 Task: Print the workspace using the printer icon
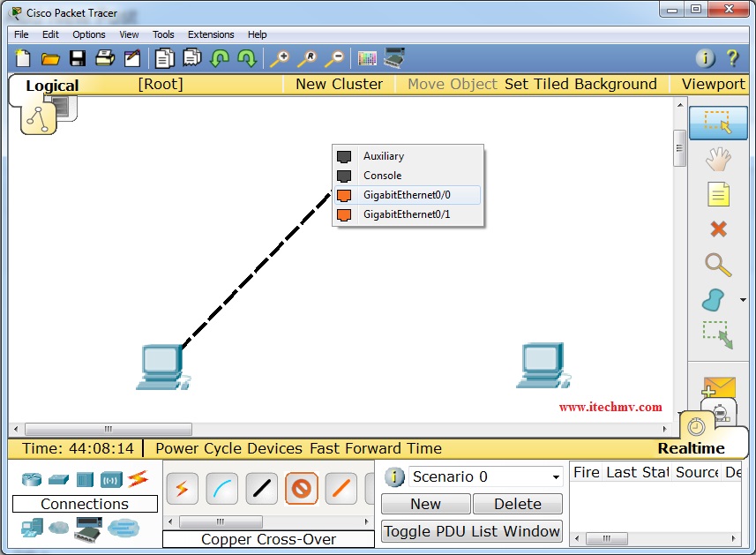105,58
